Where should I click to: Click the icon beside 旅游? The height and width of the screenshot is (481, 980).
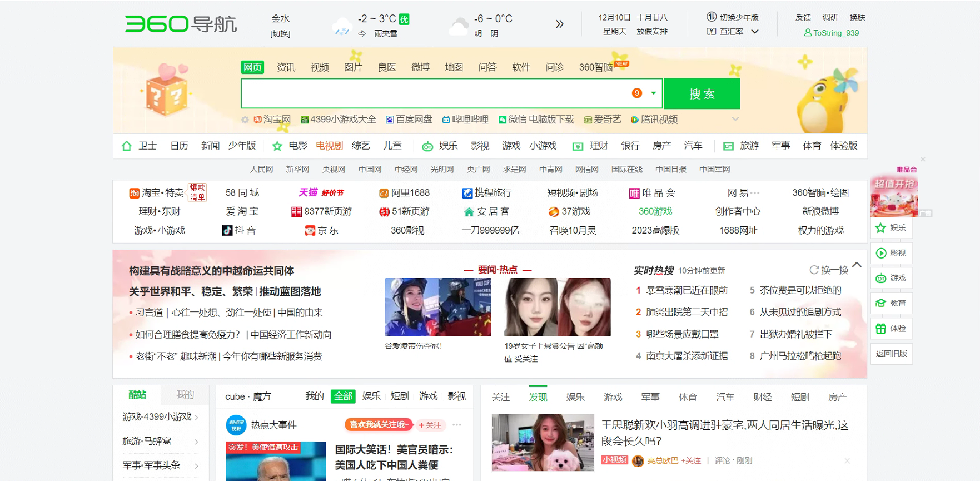[728, 146]
